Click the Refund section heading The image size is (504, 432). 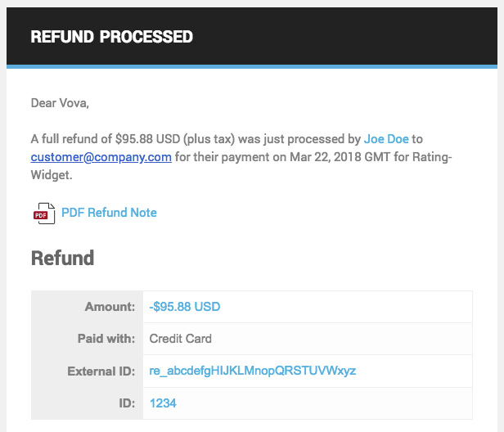pyautogui.click(x=62, y=259)
